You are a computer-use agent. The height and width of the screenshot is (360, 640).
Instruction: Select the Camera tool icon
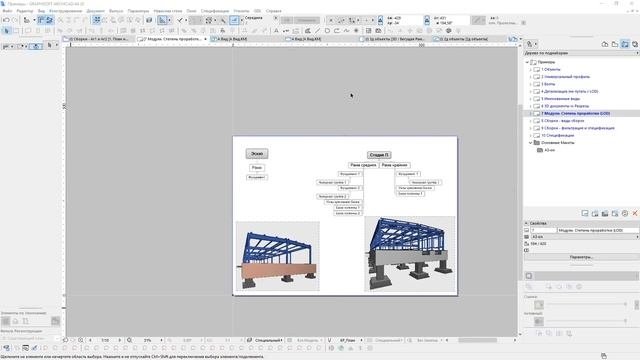point(378,31)
